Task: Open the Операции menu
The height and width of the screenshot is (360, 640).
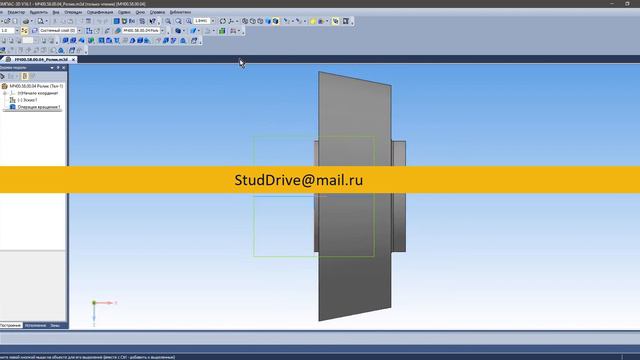Action: click(x=73, y=12)
